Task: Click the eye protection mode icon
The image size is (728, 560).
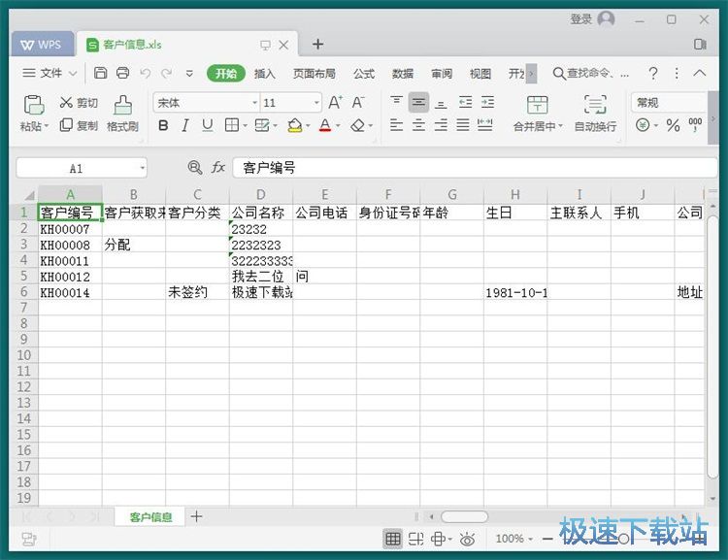Action: click(467, 539)
